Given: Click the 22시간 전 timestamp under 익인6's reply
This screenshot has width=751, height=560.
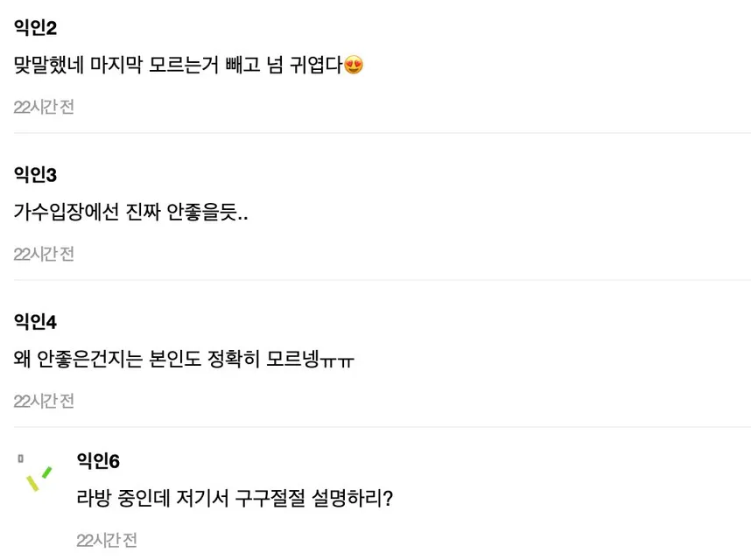Looking at the screenshot, I should tap(107, 540).
